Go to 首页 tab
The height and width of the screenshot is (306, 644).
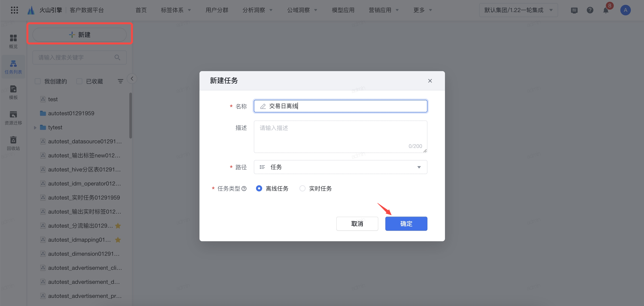pyautogui.click(x=141, y=10)
